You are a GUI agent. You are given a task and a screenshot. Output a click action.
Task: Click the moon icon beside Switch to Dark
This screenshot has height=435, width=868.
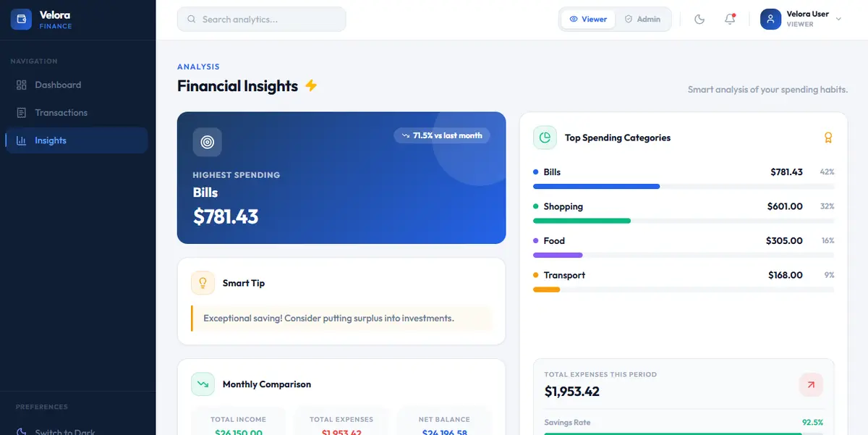tap(22, 431)
